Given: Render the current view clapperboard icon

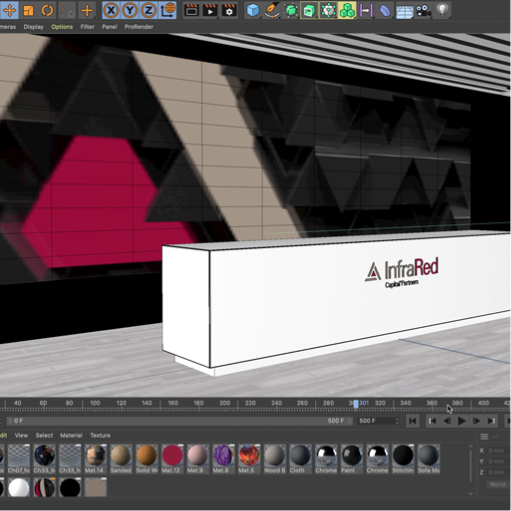Looking at the screenshot, I should [191, 10].
